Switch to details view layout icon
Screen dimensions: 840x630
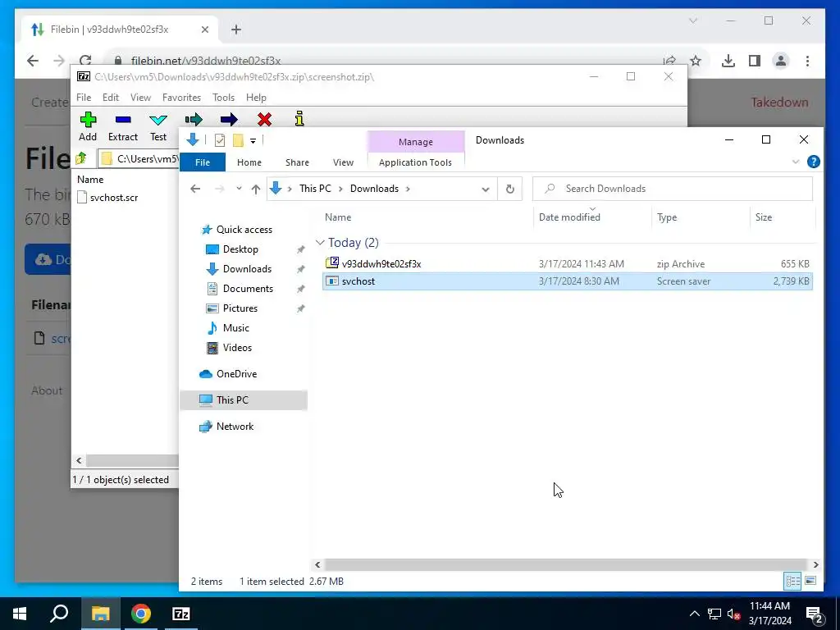tap(792, 582)
